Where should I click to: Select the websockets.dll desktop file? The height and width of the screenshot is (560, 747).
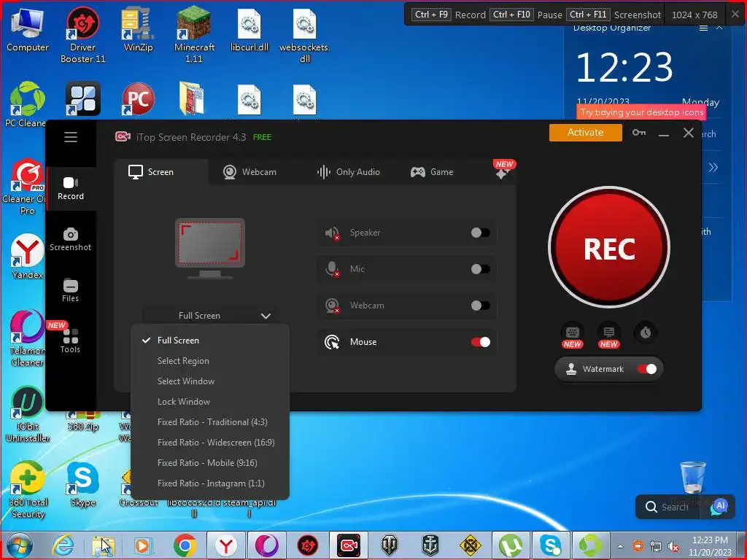pos(305,36)
